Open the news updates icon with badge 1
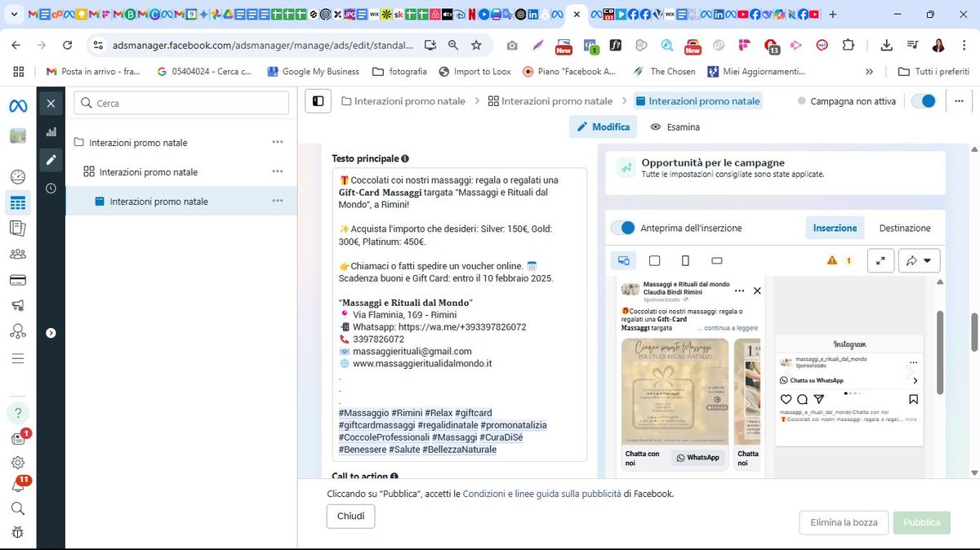980x550 pixels. point(18,438)
